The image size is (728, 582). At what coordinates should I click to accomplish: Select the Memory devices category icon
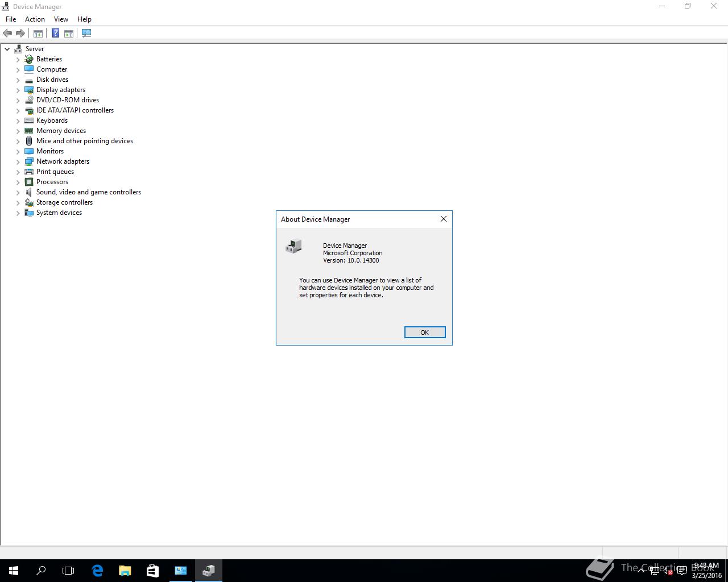[x=29, y=131]
